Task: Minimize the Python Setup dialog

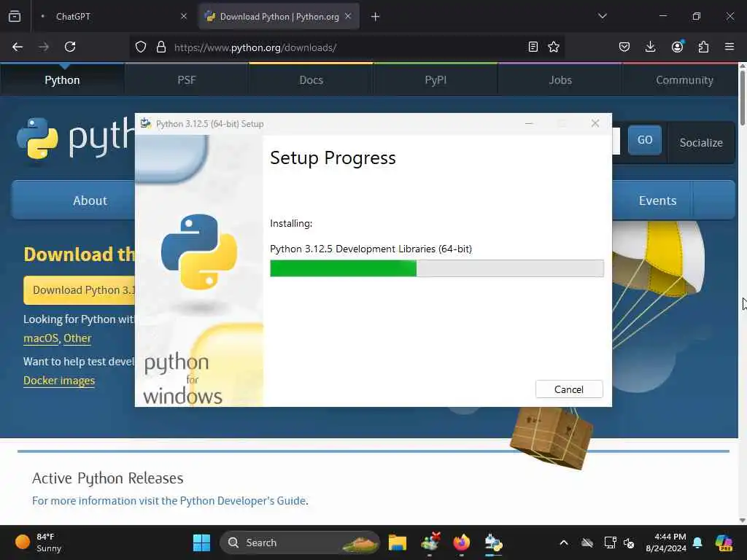Action: point(529,123)
